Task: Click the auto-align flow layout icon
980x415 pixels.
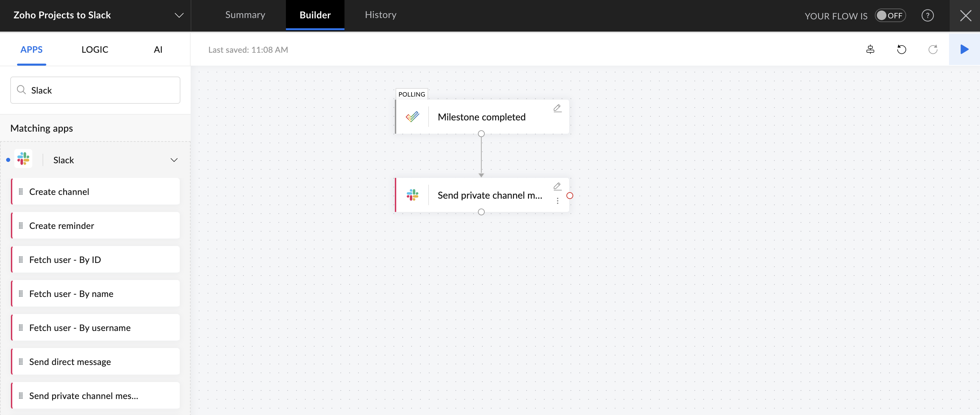Action: (x=870, y=49)
